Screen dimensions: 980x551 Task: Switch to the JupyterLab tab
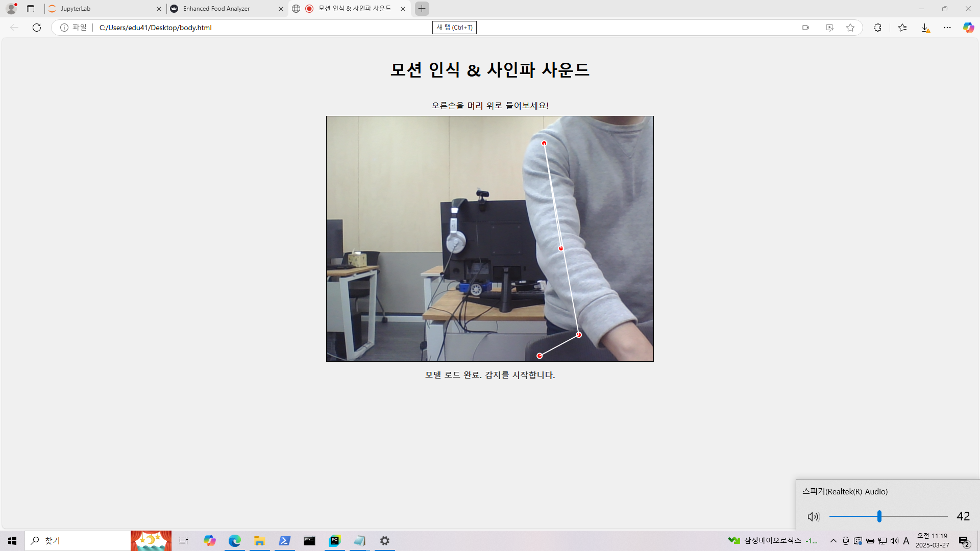(102, 9)
